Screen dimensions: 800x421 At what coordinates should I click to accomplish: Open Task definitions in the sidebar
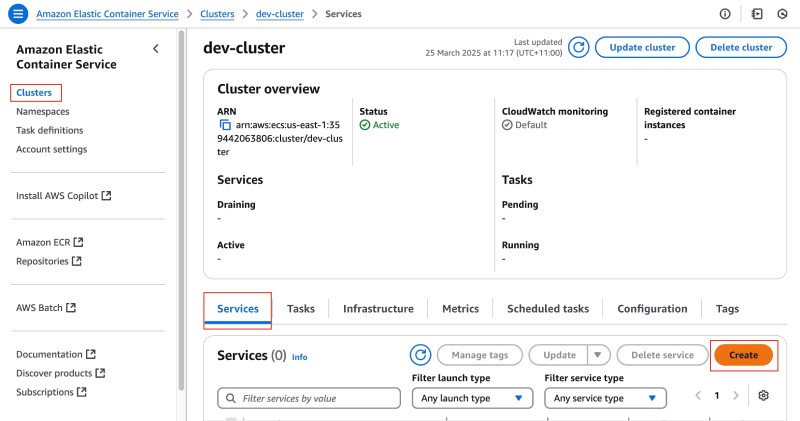pos(49,130)
